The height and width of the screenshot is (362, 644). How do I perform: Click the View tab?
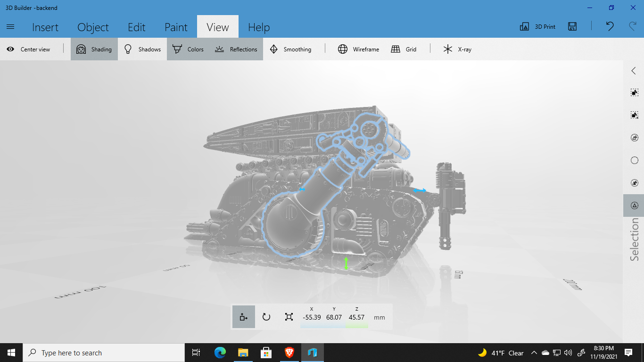click(218, 27)
